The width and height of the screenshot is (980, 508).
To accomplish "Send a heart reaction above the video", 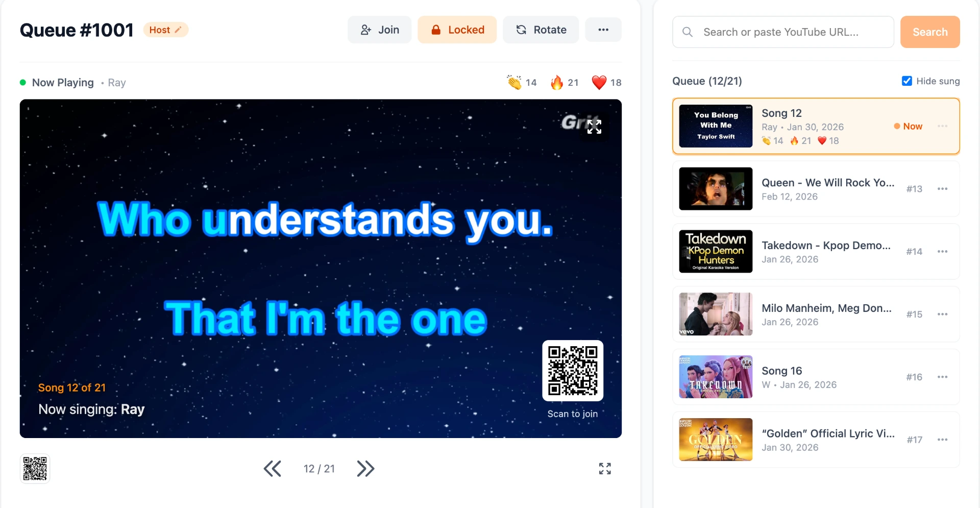I will point(606,82).
